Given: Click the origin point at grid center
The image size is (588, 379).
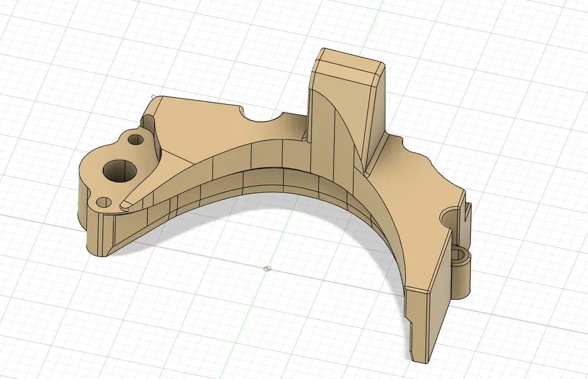Looking at the screenshot, I should pyautogui.click(x=268, y=269).
